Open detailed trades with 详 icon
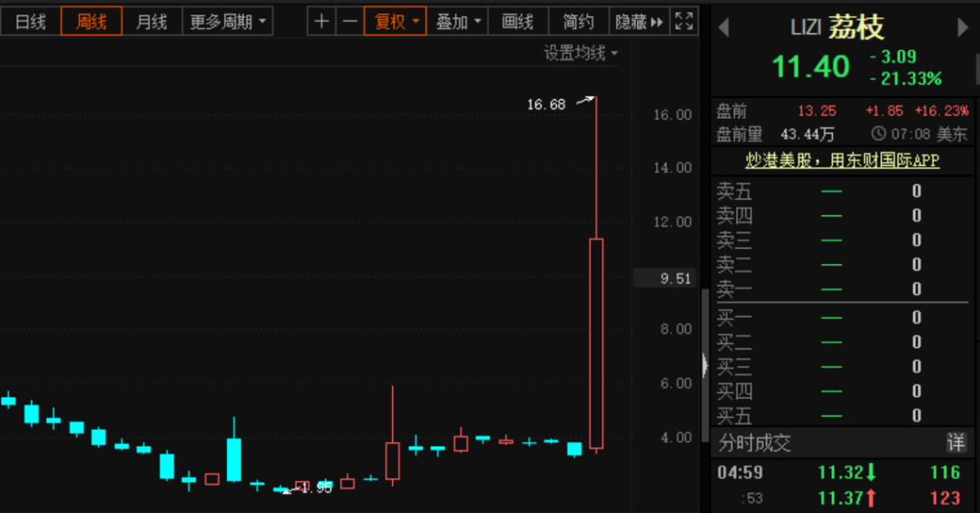Image resolution: width=980 pixels, height=513 pixels. (956, 443)
